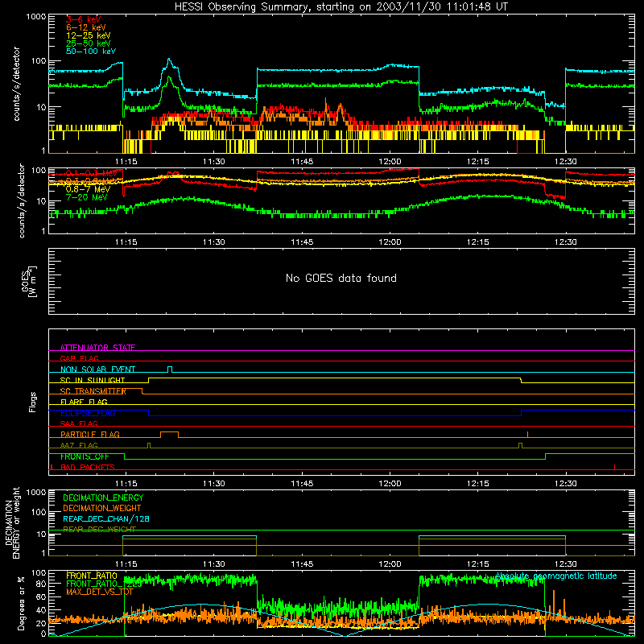Click the REAR_DEC_WEIGHT legend label
This screenshot has height=644, width=644.
tap(99, 529)
